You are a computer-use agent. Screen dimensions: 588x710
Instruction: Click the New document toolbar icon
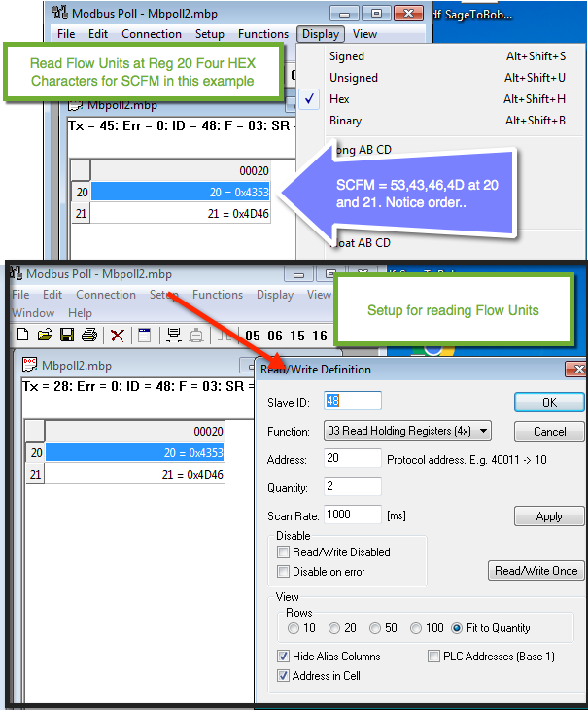[x=22, y=335]
